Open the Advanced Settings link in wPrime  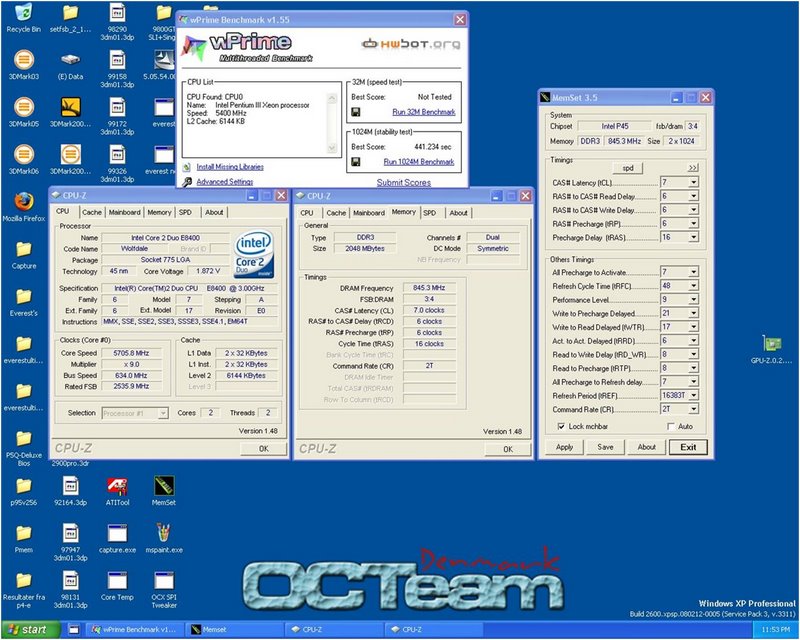pyautogui.click(x=224, y=182)
